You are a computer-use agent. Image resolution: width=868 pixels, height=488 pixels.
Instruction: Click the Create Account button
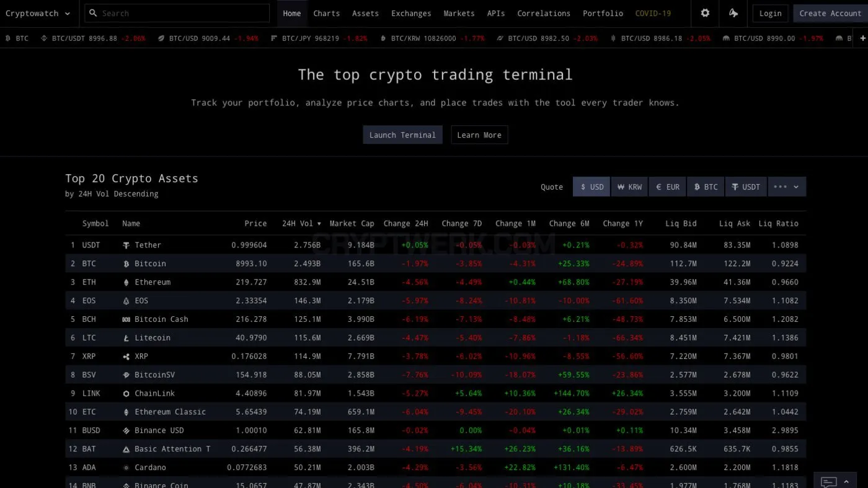830,14
